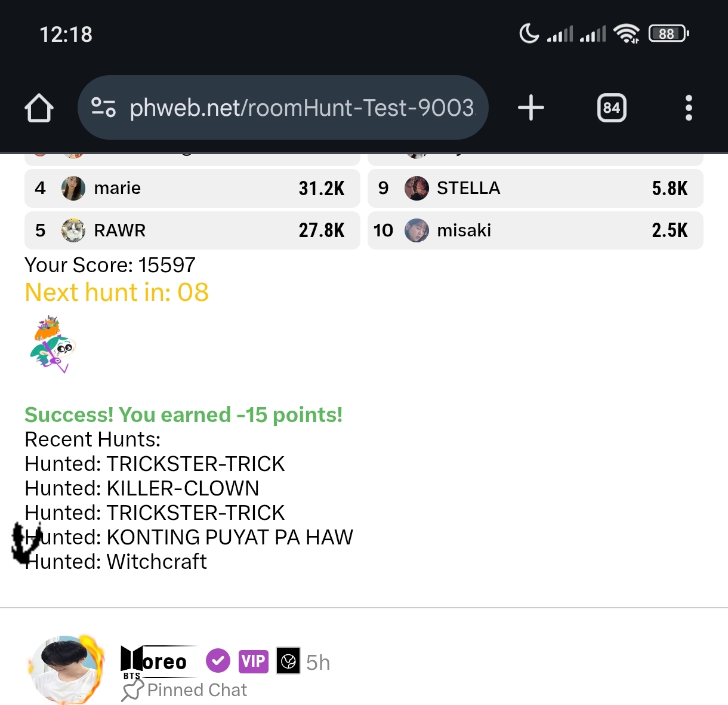This screenshot has height=705, width=728.
Task: Tap the Pinned Chat pin icon
Action: [132, 691]
